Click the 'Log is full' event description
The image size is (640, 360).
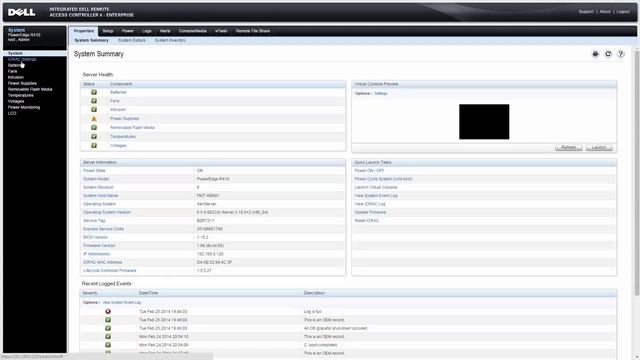coord(313,311)
